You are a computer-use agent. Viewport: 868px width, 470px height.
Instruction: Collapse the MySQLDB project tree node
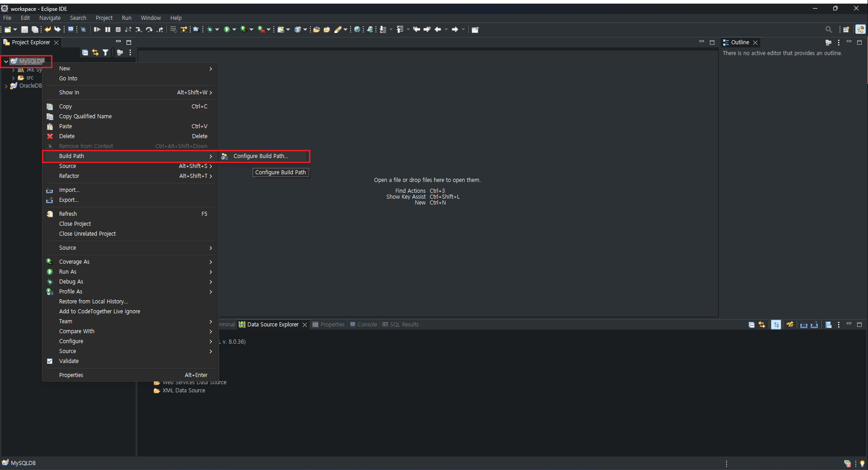tap(6, 61)
